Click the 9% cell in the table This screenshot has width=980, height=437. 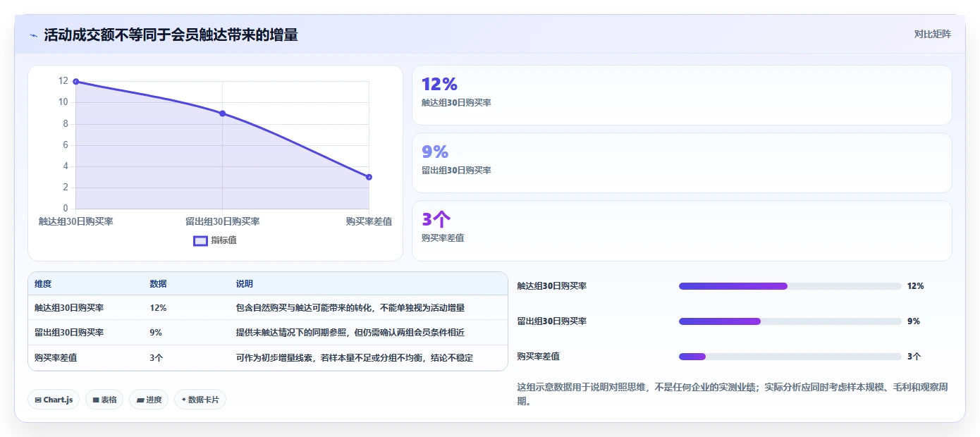coord(156,333)
